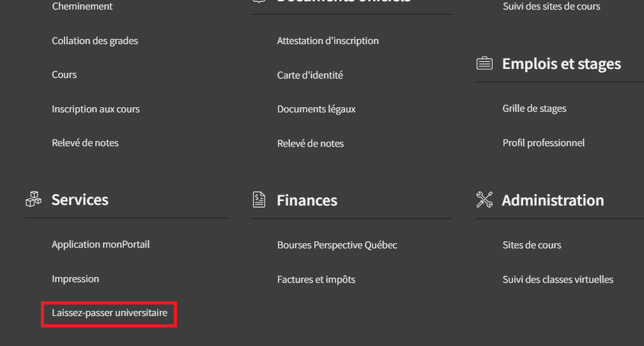Open Application monPortail link
Viewport: 644px width, 346px height.
click(101, 244)
